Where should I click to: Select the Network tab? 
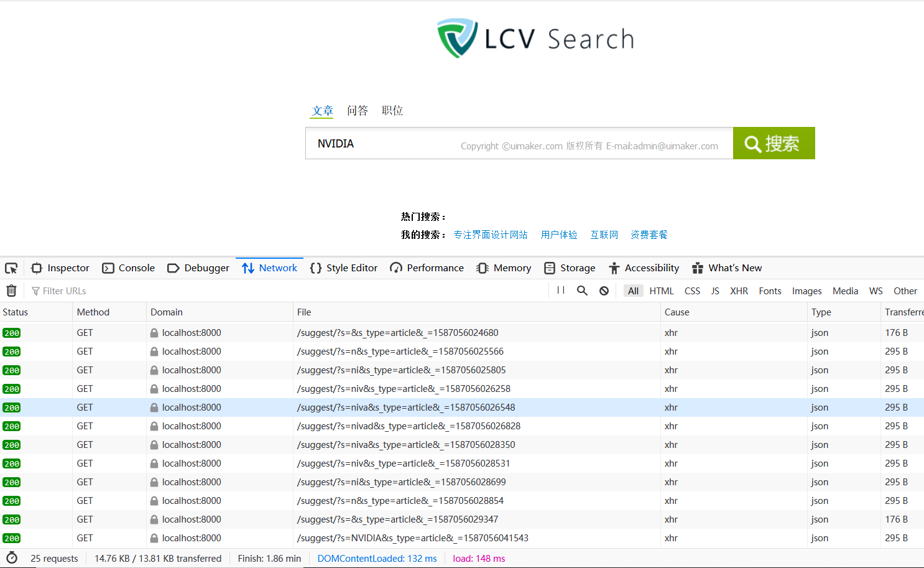coord(270,268)
